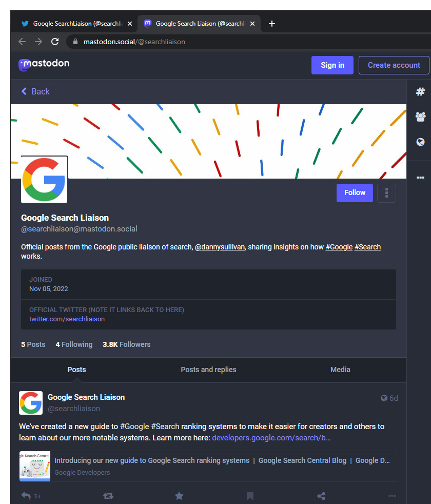Open the hashtag Explore icon in sidebar

point(420,91)
